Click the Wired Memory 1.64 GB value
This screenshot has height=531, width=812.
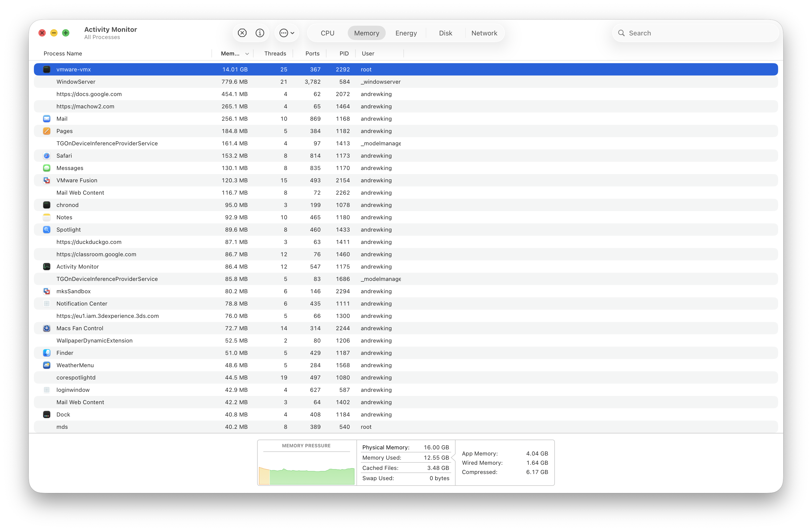tap(537, 463)
